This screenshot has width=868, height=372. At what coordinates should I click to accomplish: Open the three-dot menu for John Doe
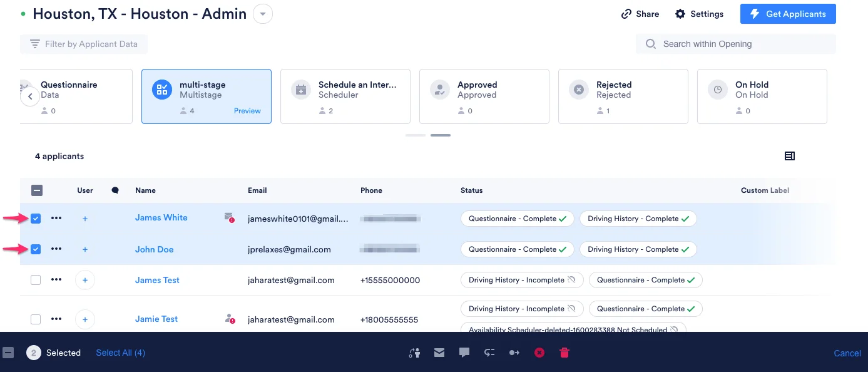point(56,249)
